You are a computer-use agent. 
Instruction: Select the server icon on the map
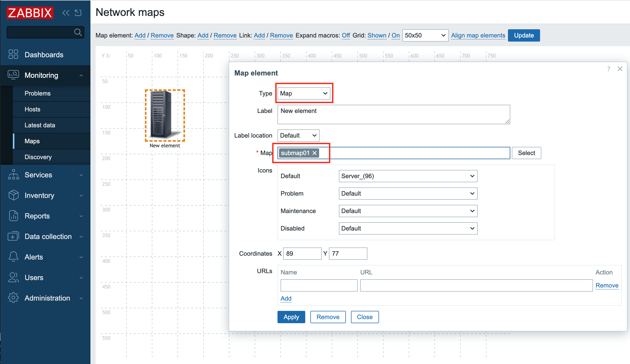click(x=165, y=115)
